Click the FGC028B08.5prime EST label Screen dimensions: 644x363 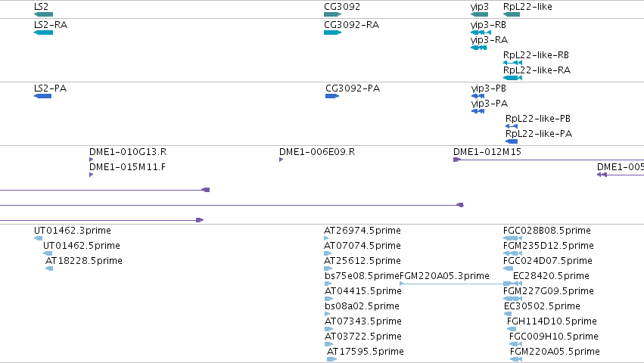click(x=547, y=231)
